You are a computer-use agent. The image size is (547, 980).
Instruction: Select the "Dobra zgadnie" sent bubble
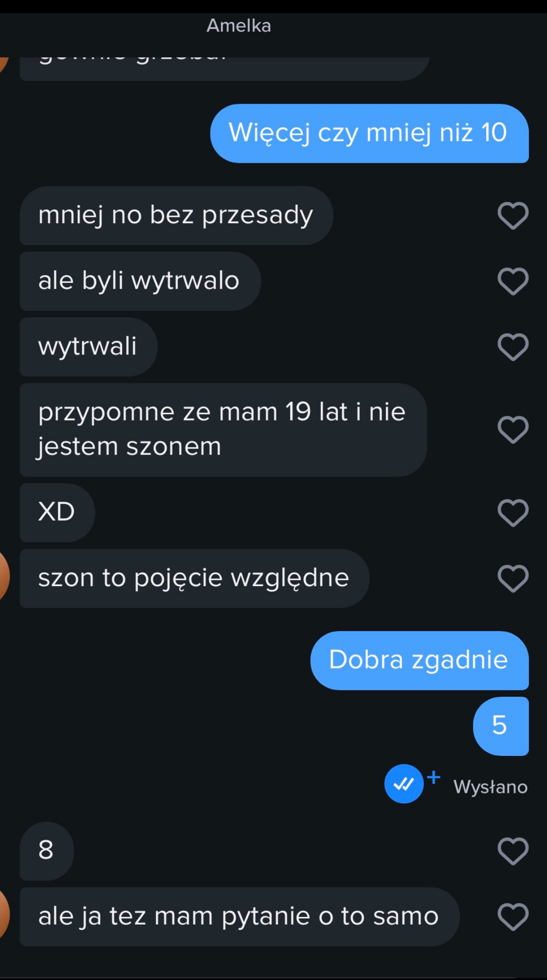tap(420, 660)
